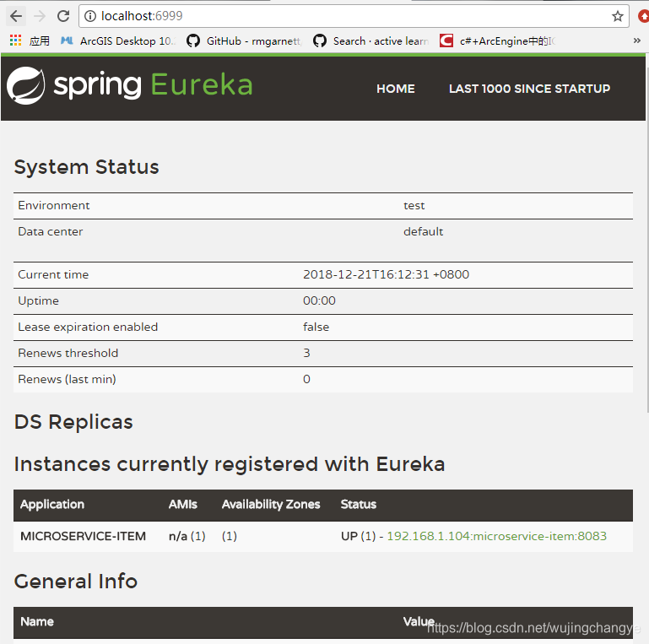The image size is (649, 644).
Task: Click the Availability Zones column header
Action: (x=271, y=504)
